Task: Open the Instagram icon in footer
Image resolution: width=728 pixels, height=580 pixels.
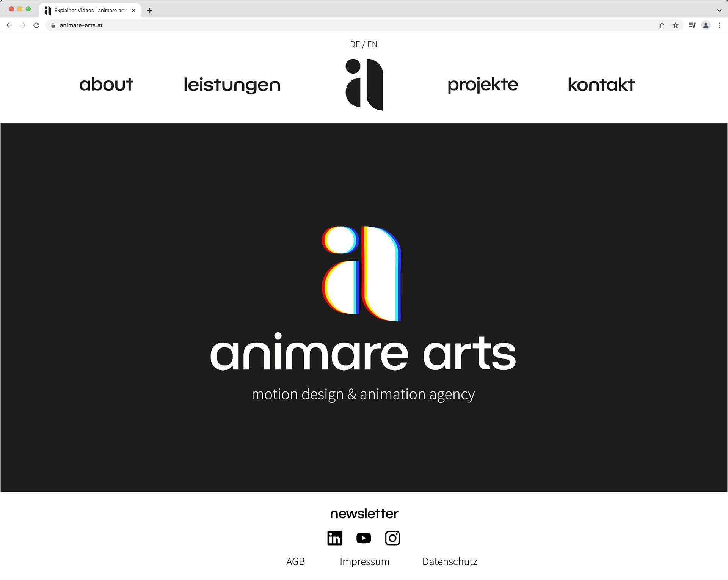Action: pyautogui.click(x=392, y=538)
